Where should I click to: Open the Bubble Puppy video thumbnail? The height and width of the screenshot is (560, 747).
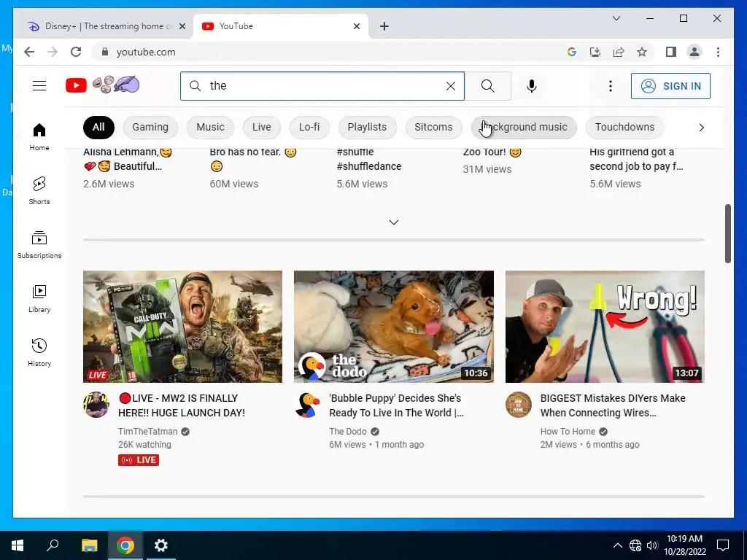pos(393,327)
